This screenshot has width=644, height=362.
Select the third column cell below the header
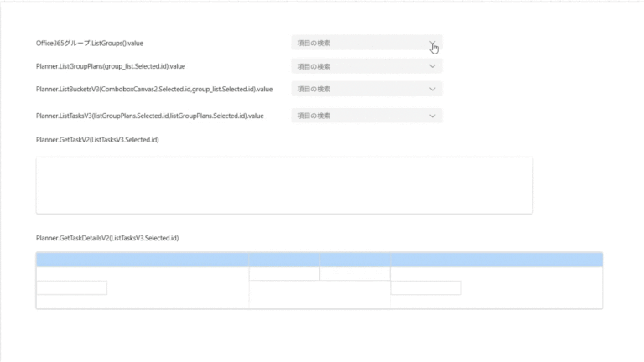[354, 274]
